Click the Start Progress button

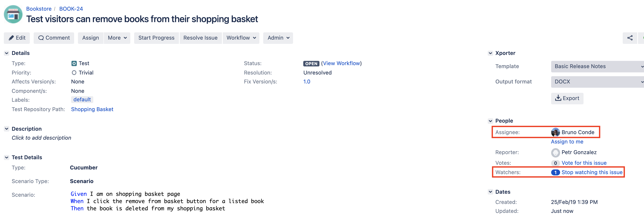coord(156,38)
